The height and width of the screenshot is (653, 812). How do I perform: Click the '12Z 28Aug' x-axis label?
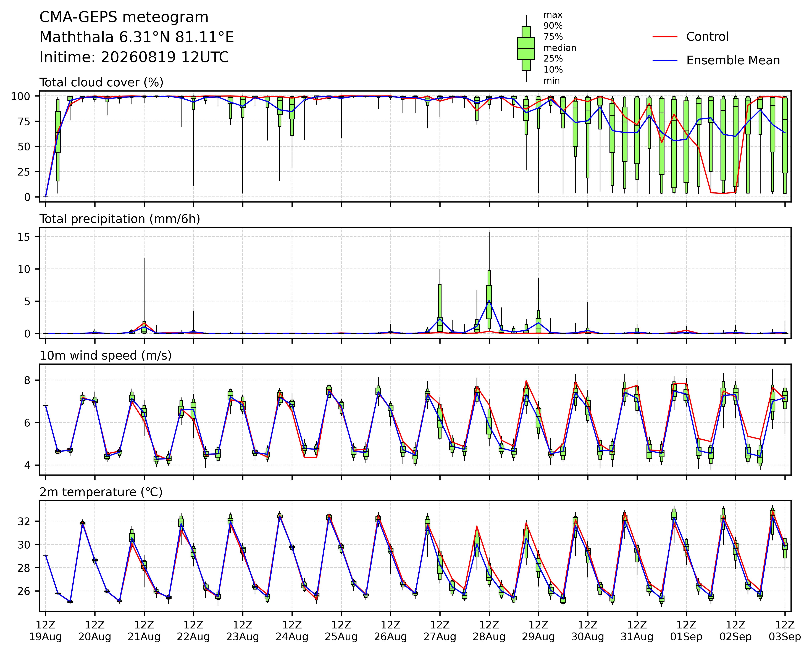[489, 631]
